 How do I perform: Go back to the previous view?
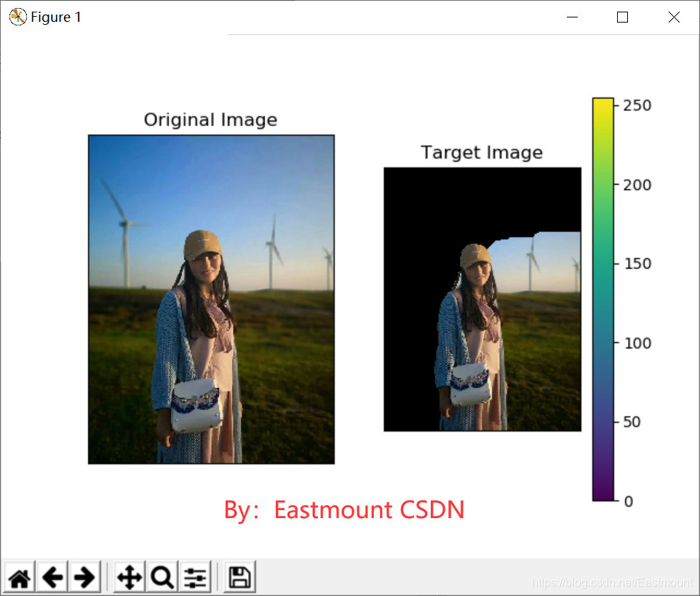tap(52, 577)
